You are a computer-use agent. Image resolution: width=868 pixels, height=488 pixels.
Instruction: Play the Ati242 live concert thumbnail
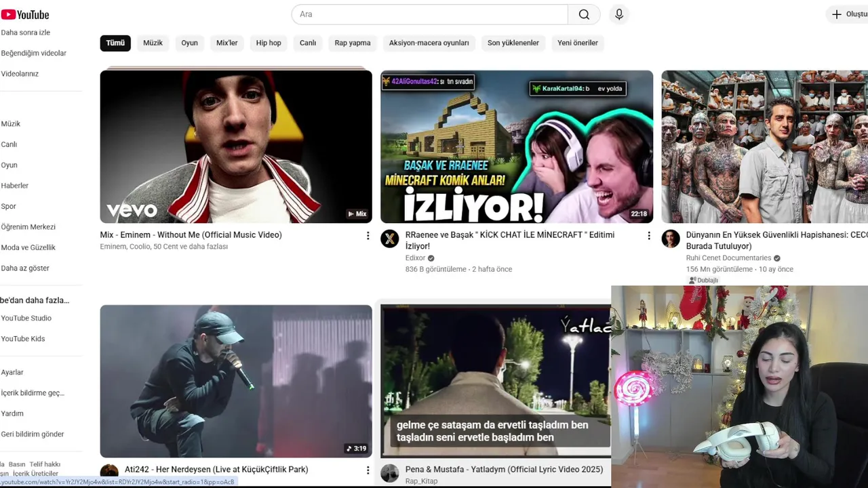coord(236,381)
